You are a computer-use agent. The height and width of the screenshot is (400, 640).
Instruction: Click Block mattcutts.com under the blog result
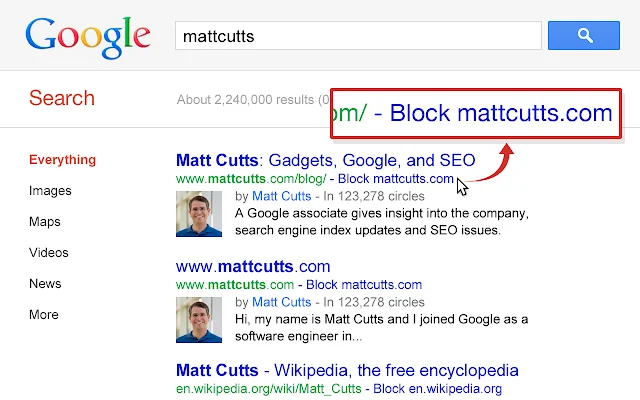point(396,179)
